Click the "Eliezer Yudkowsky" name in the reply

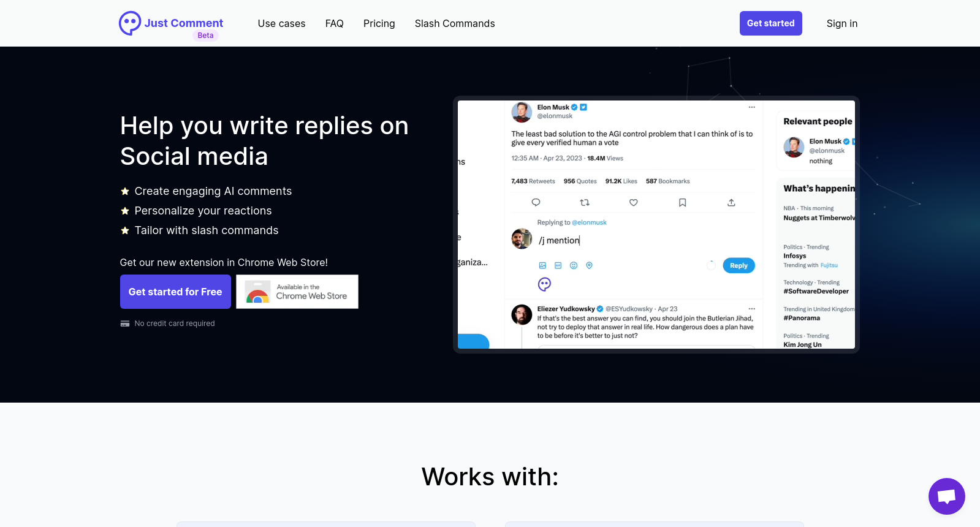point(566,309)
